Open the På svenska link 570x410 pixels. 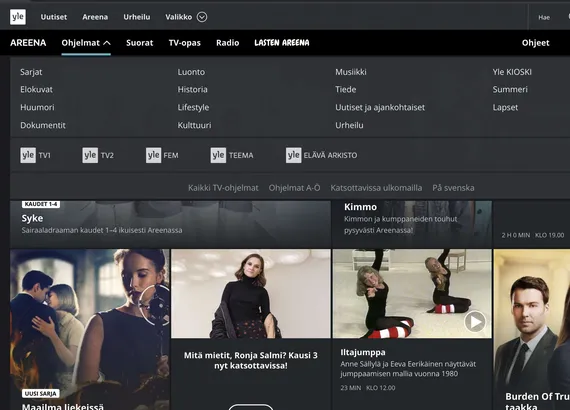click(x=453, y=188)
